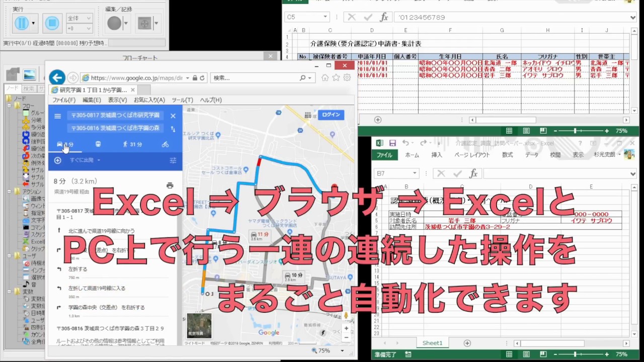Select the Sheet1 tab in lower Excel
The image size is (644, 362).
432,343
